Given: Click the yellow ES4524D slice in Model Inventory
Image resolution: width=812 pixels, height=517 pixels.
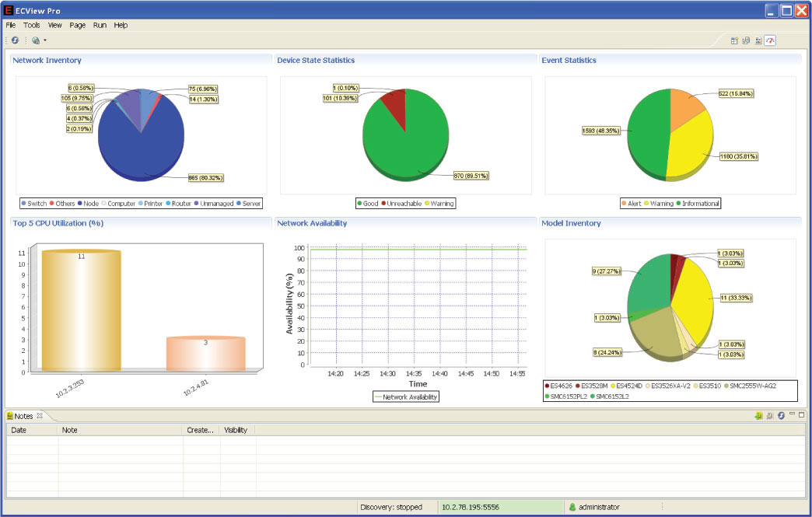Looking at the screenshot, I should [694, 300].
